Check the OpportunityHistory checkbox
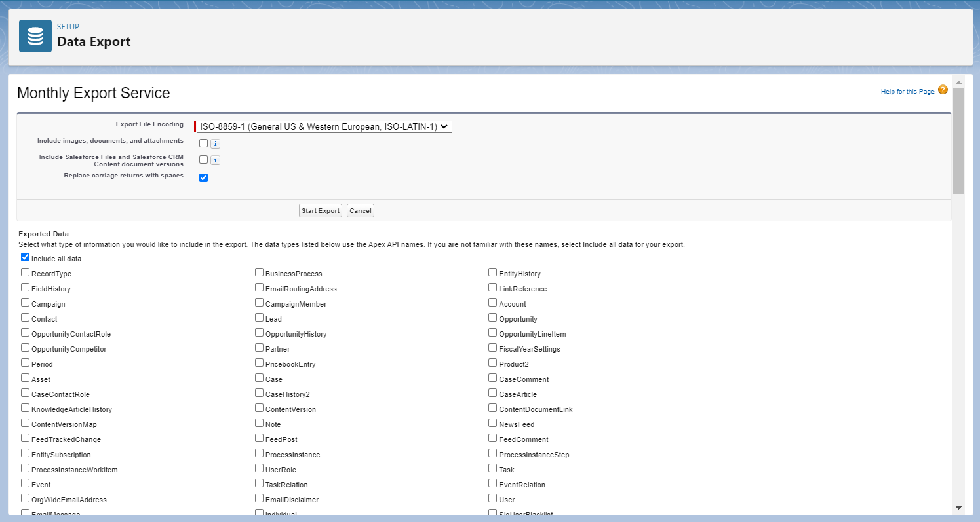 (259, 333)
